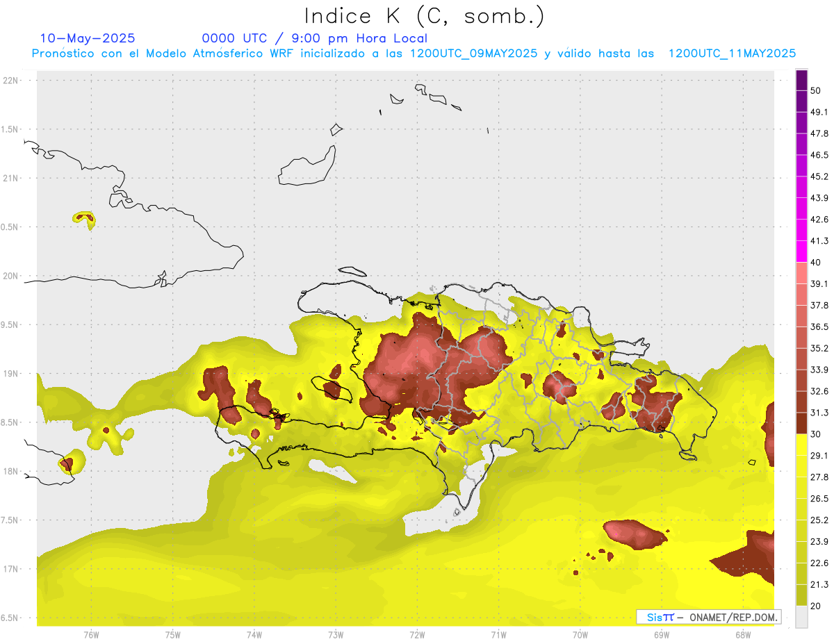The image size is (834, 644).
Task: Click the '74W' longitude label
Action: (254, 635)
